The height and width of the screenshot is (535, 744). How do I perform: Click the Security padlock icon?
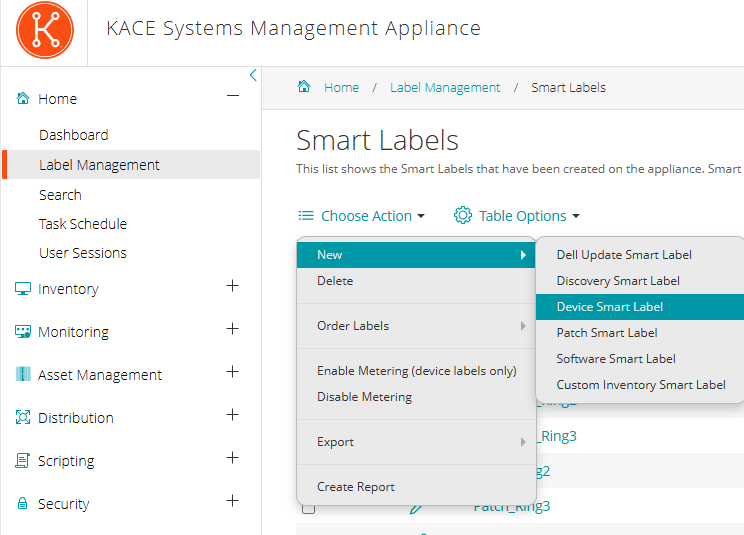(x=23, y=504)
